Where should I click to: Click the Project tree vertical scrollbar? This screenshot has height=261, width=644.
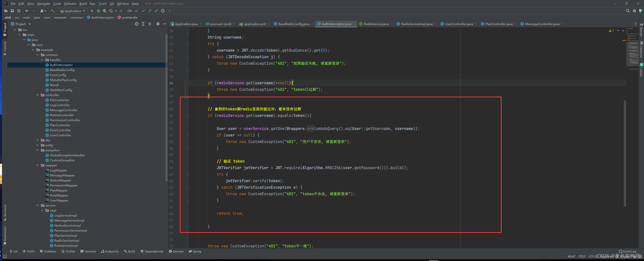(166, 108)
